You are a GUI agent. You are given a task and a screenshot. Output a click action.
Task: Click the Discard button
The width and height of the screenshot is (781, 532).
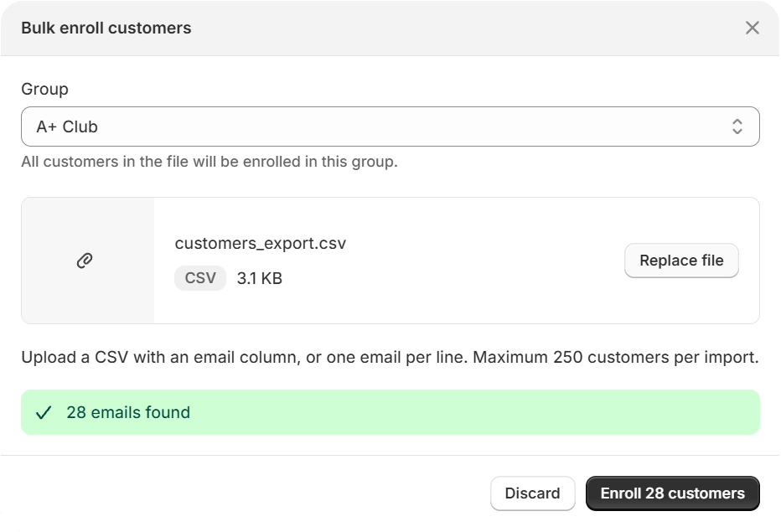click(532, 493)
